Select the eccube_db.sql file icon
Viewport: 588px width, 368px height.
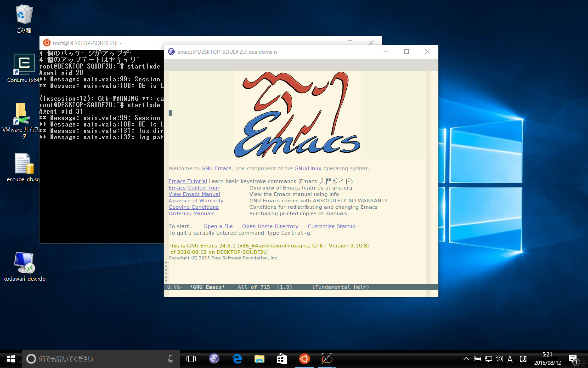coord(24,167)
